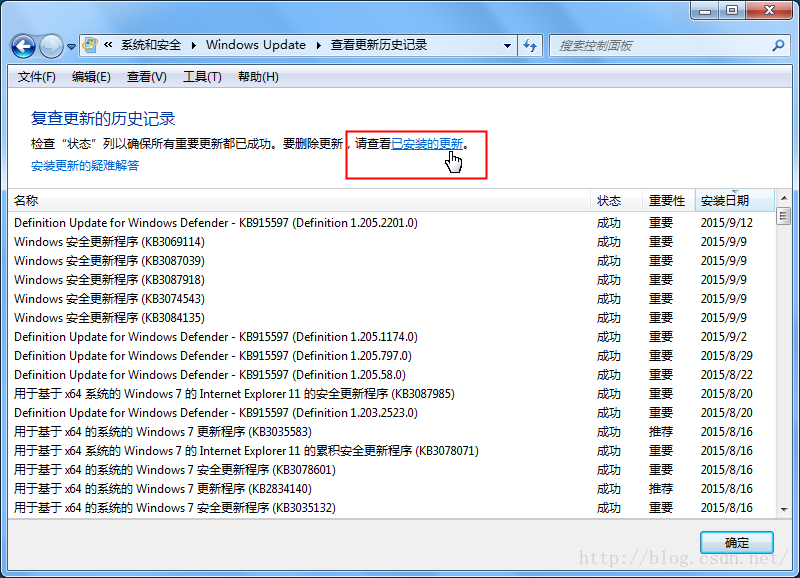Viewport: 800px width, 578px height.
Task: Click 推荐 importance in KB3035583 row
Action: pos(661,432)
